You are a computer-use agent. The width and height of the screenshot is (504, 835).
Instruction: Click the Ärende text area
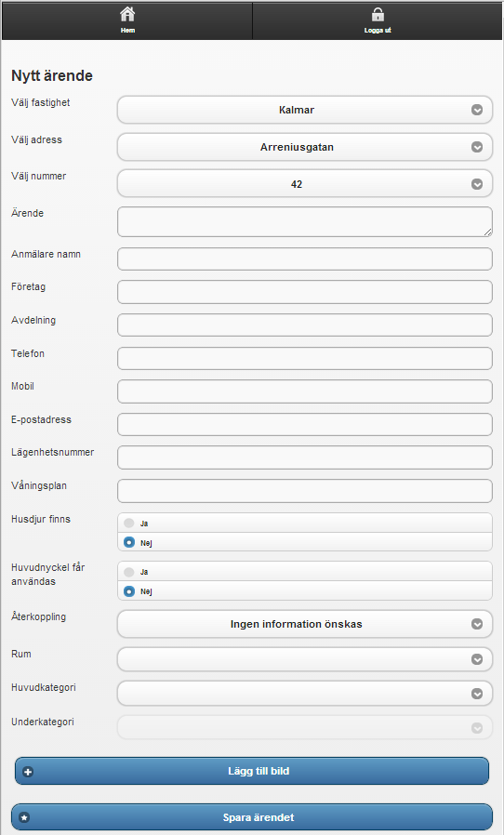(305, 221)
